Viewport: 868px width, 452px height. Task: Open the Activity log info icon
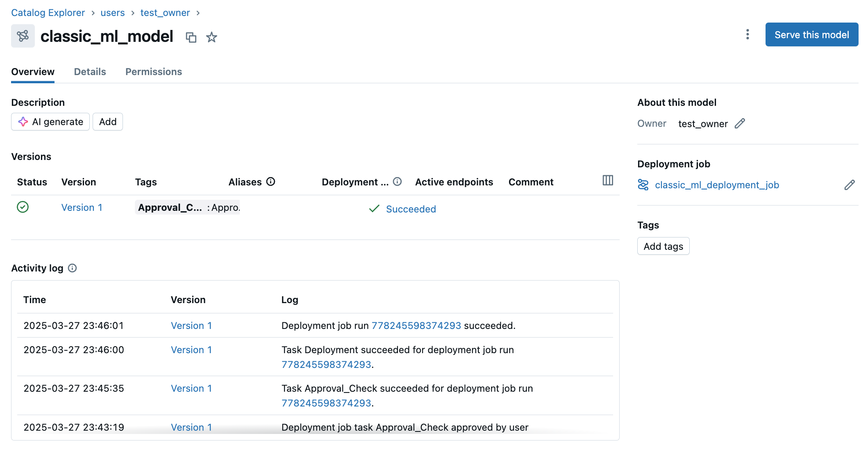pyautogui.click(x=72, y=268)
